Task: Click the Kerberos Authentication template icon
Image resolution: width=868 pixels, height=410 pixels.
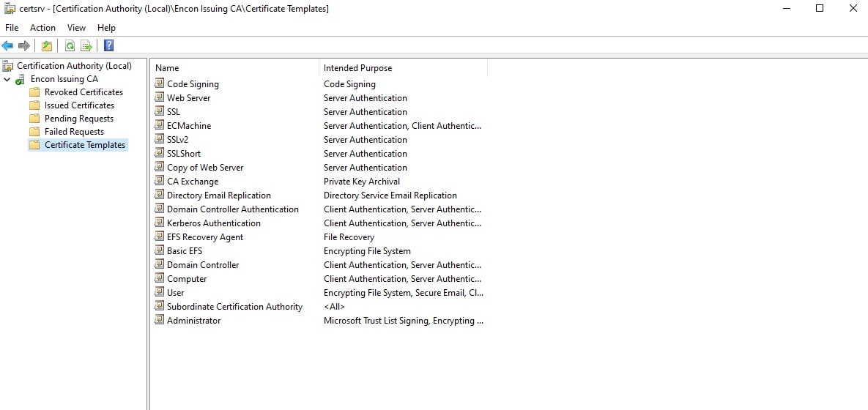Action: (160, 223)
